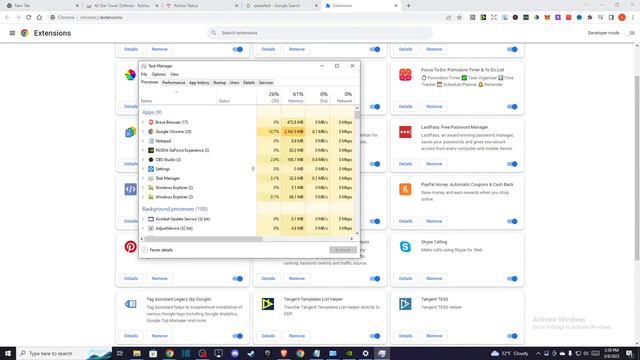The image size is (640, 360).
Task: Switch to the Startup tab
Action: pos(220,83)
